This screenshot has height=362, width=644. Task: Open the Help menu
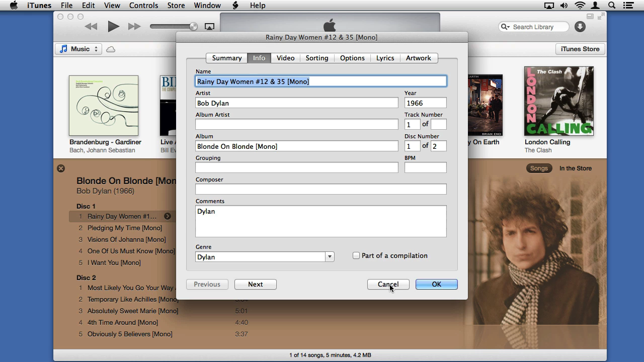click(258, 6)
